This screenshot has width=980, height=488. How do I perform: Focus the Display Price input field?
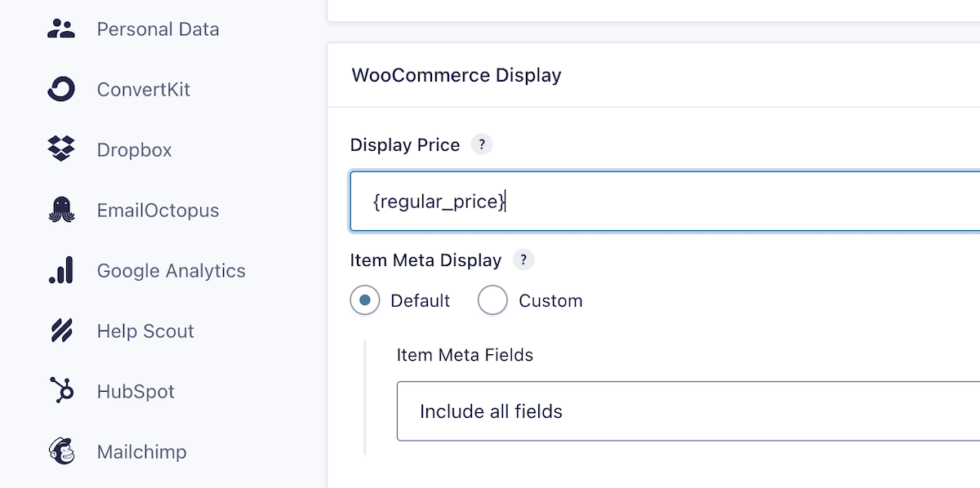665,201
